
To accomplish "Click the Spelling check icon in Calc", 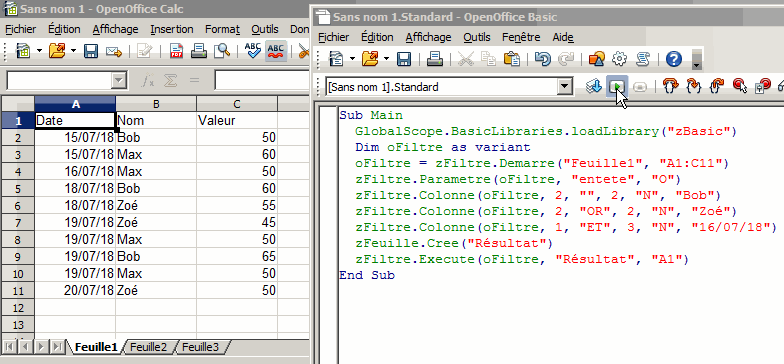I will coord(253,50).
